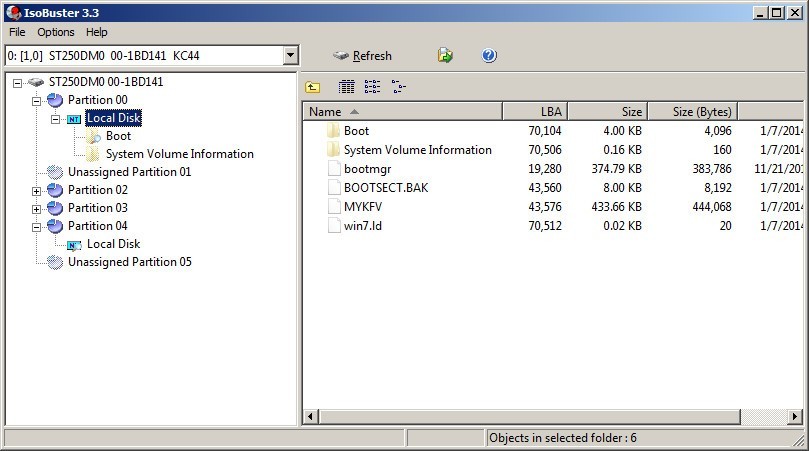Collapse the selected Local Disk node
809x451 pixels.
coord(55,119)
